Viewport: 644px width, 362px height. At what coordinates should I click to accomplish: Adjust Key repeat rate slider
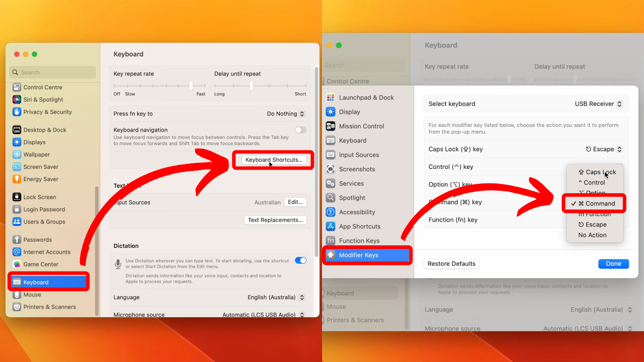191,86
